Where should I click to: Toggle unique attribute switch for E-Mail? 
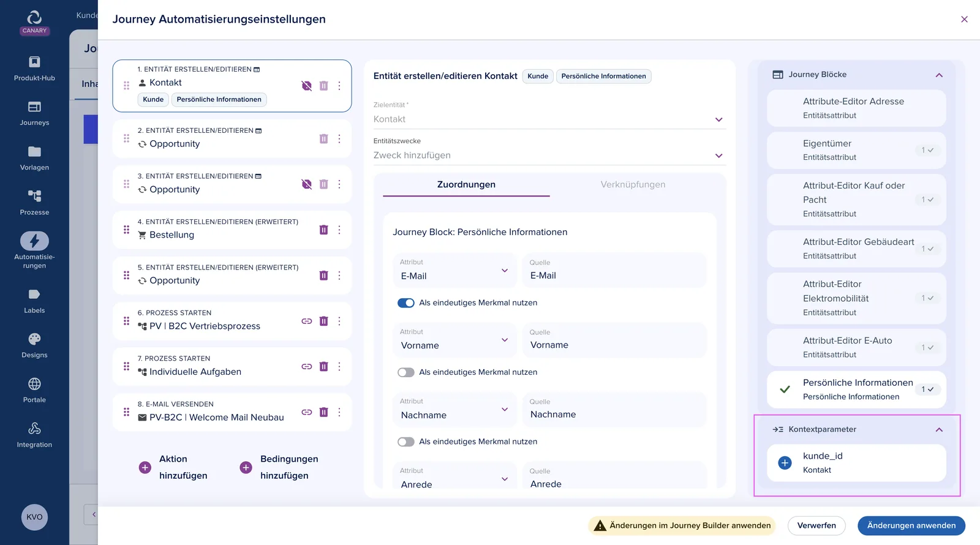pos(405,303)
